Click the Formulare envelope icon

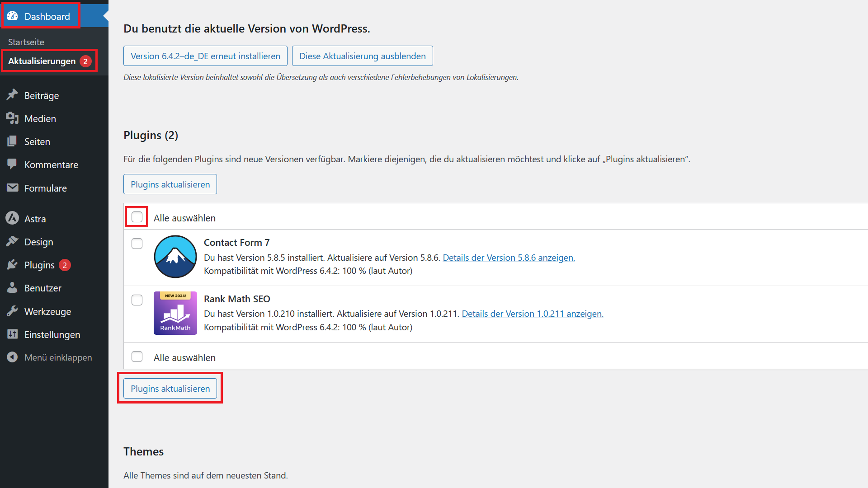(x=12, y=188)
